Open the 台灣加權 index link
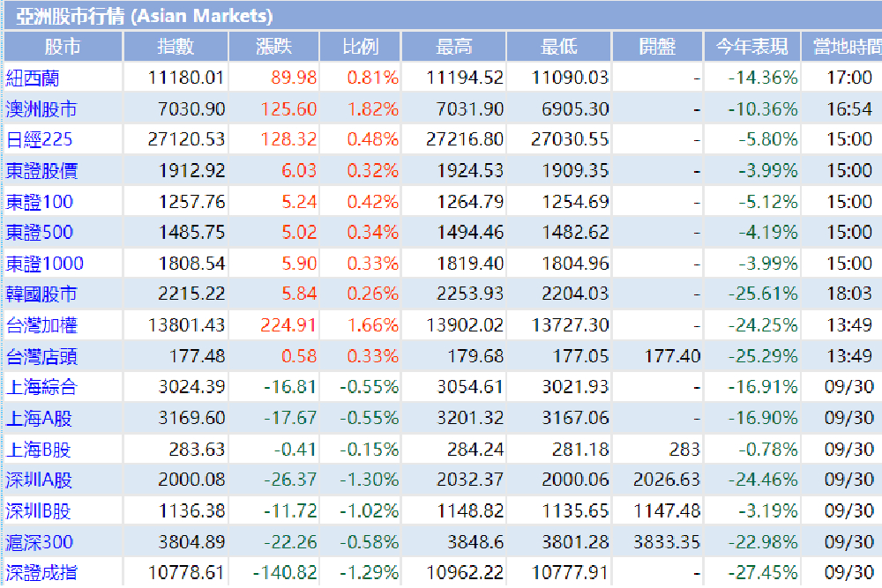Screen dimensions: 882x588 click(x=41, y=325)
